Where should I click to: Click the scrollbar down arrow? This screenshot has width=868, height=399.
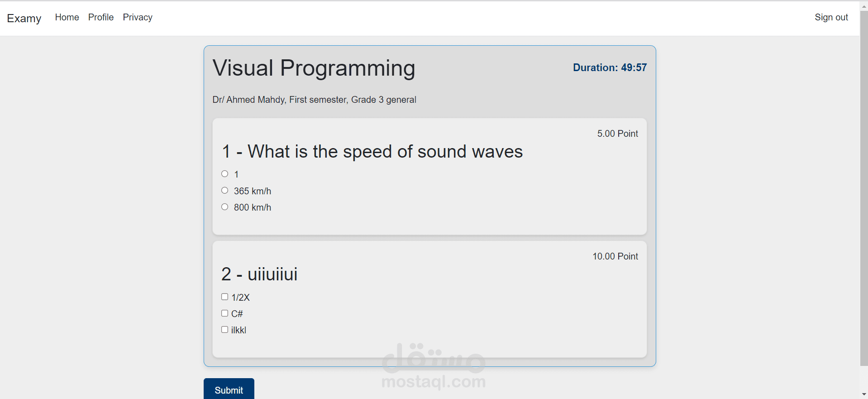pyautogui.click(x=864, y=394)
